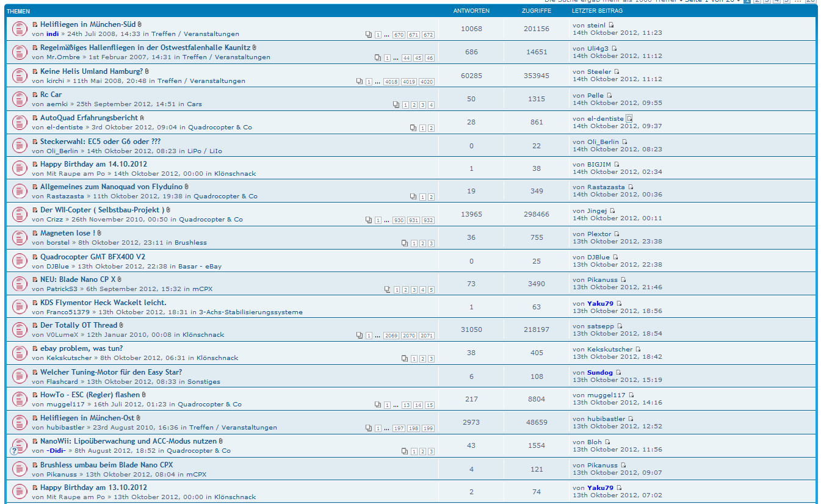
Task: View latest post icon by Sundog
Action: pyautogui.click(x=618, y=372)
